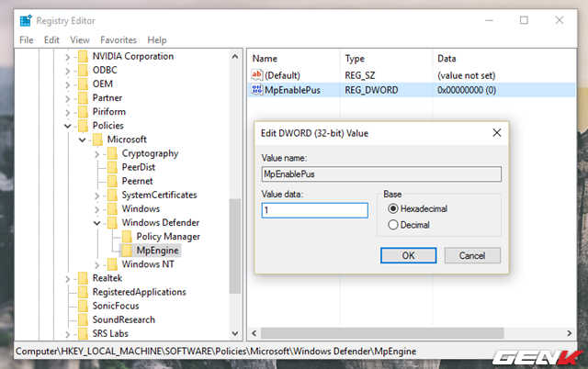The width and height of the screenshot is (588, 369).
Task: Click the Policies folder icon
Action: pyautogui.click(x=83, y=126)
